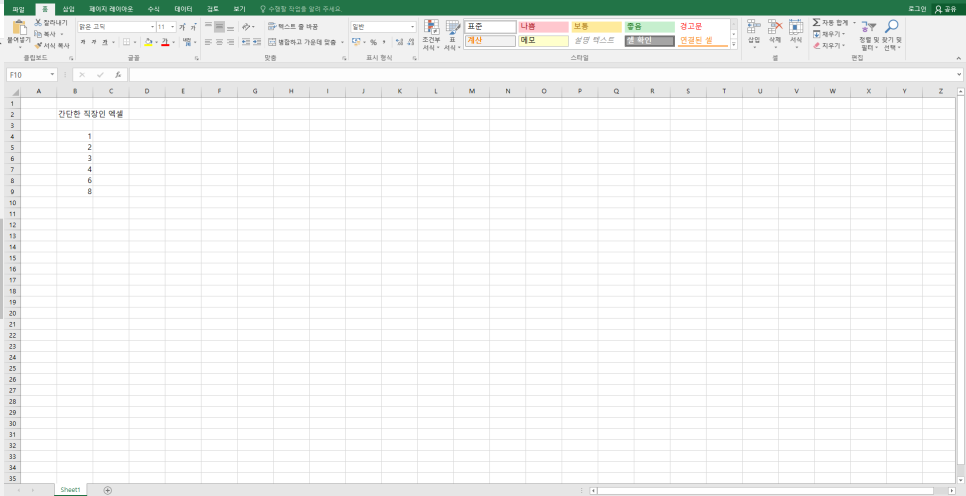
Task: Increase decimal places icon
Action: click(399, 42)
